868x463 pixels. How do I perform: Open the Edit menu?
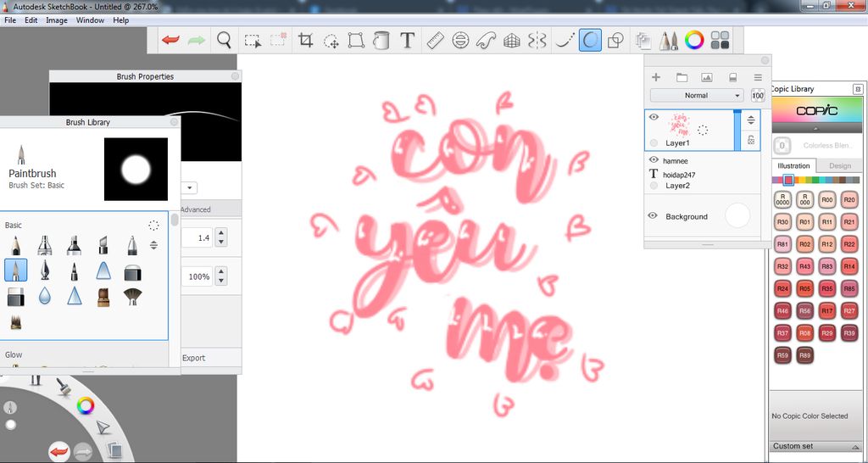(x=31, y=20)
